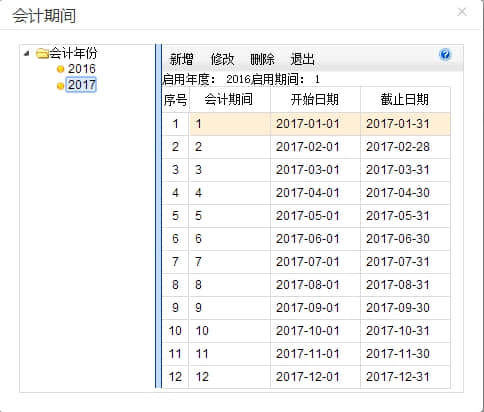Select start date cell 2017-12-01
Viewport: 484px width, 412px height.
click(x=315, y=377)
